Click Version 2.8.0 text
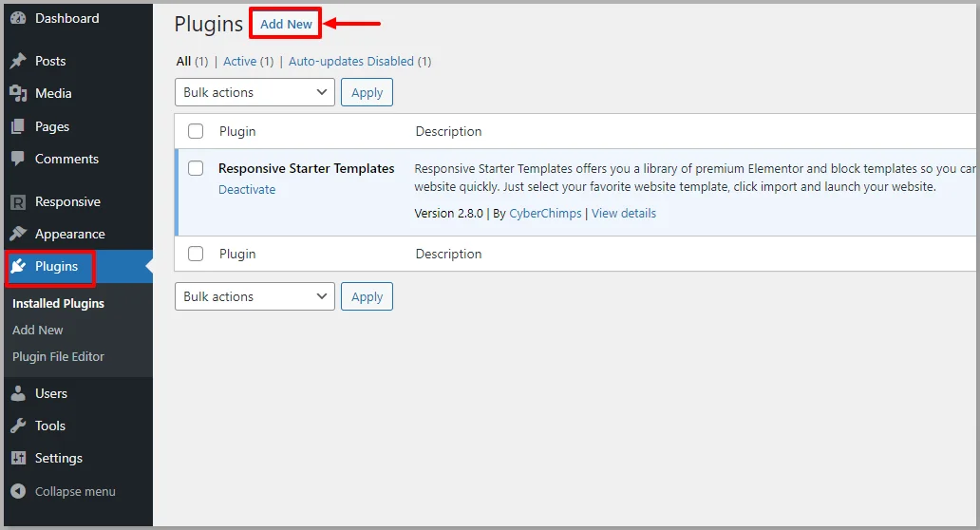 (x=449, y=213)
